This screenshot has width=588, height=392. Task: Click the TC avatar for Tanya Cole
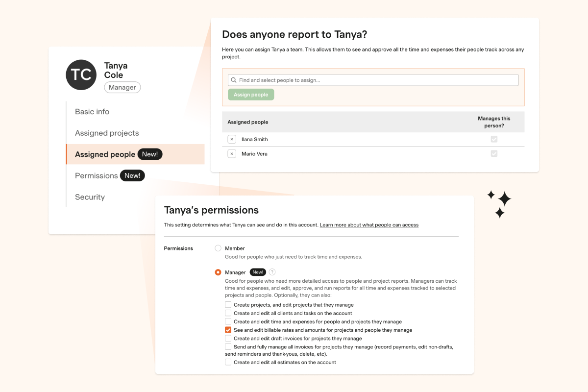point(81,75)
